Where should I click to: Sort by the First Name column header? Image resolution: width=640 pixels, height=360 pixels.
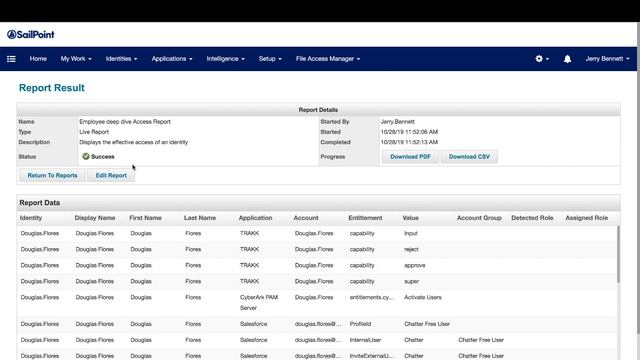pos(145,218)
